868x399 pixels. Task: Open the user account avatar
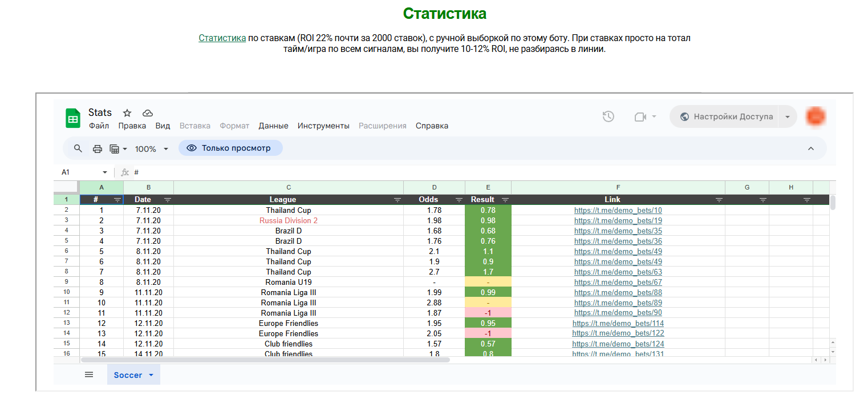816,116
